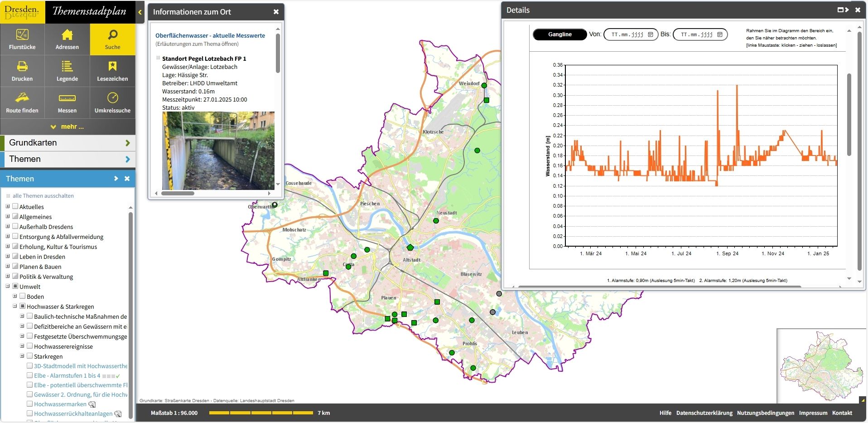Toggle the Hochwassermarken checkbox
This screenshot has height=423, width=868.
[30, 404]
